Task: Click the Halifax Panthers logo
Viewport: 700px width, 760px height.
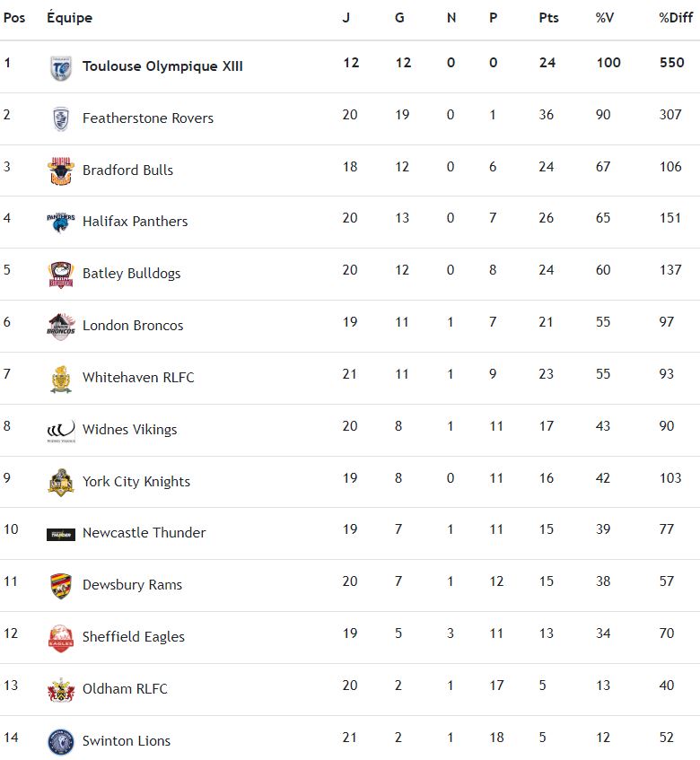Action: pos(61,222)
